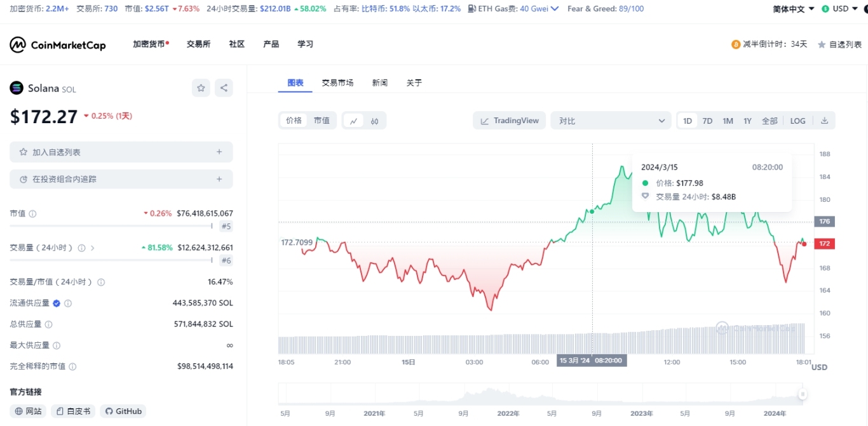Select the 1M time range

pos(728,121)
